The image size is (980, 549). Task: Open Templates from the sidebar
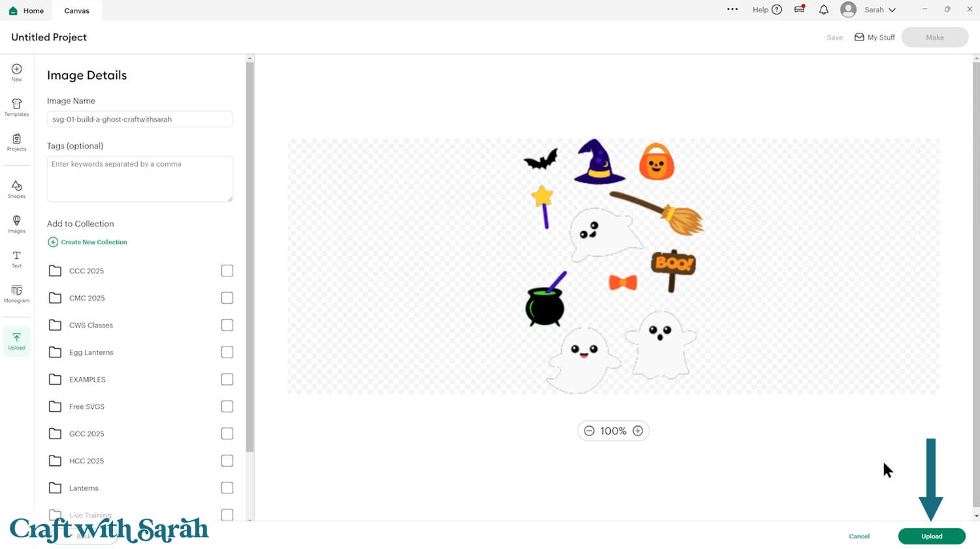click(16, 107)
